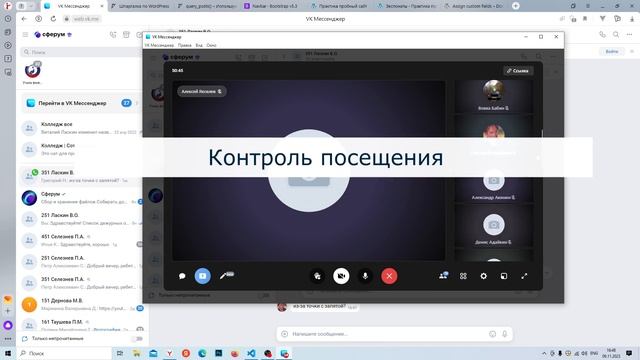
Task: Record voice message microphone icon
Action: [505, 334]
